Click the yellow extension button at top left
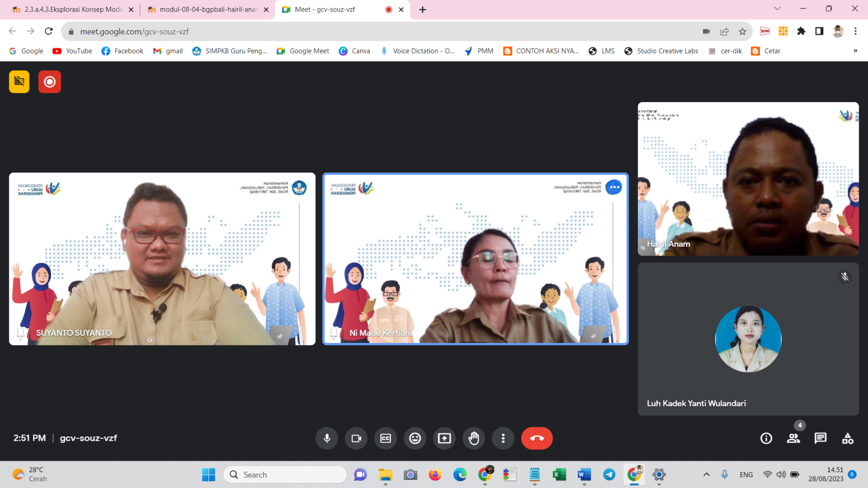 tap(19, 82)
